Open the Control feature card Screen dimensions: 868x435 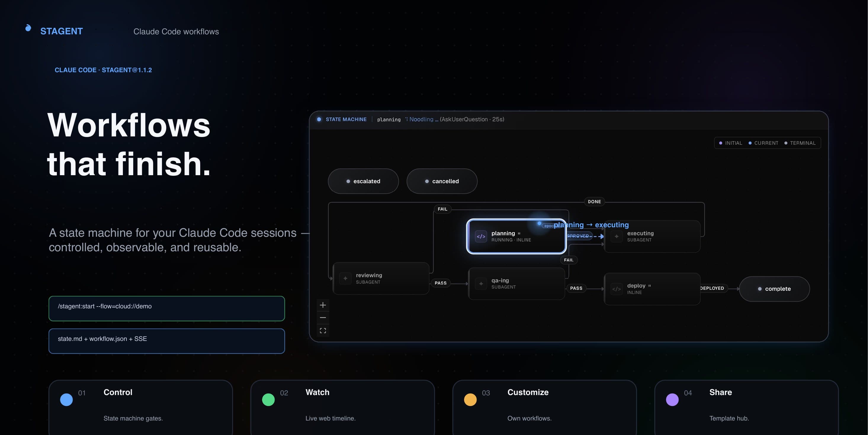click(141, 407)
